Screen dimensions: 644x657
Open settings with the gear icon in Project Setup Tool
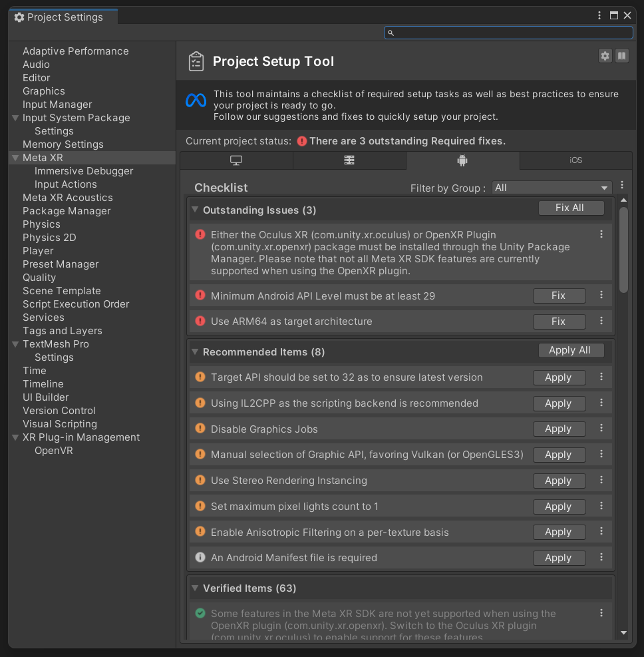click(x=605, y=56)
